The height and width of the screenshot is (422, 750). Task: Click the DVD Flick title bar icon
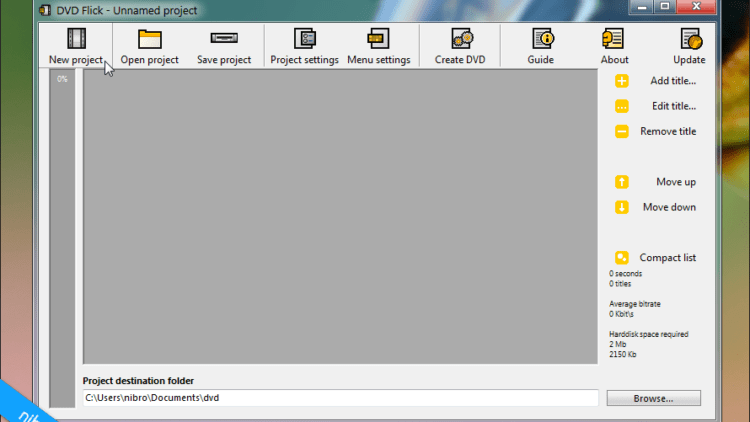point(47,10)
